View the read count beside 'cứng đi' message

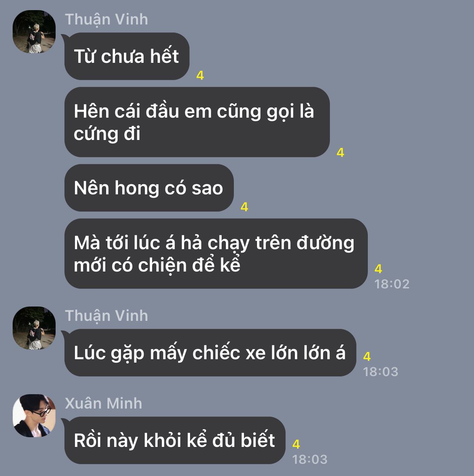coord(340,152)
